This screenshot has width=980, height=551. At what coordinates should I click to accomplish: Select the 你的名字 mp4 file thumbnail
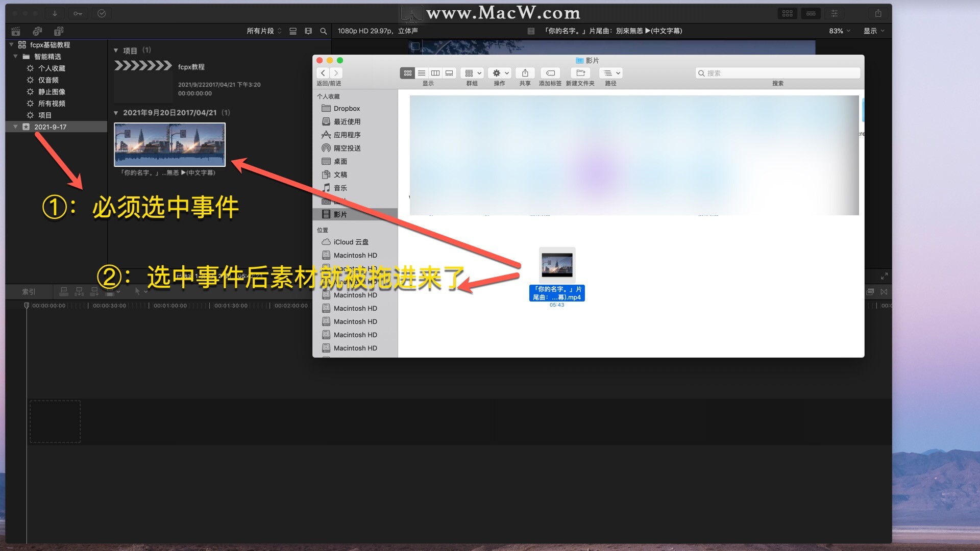[x=557, y=265]
